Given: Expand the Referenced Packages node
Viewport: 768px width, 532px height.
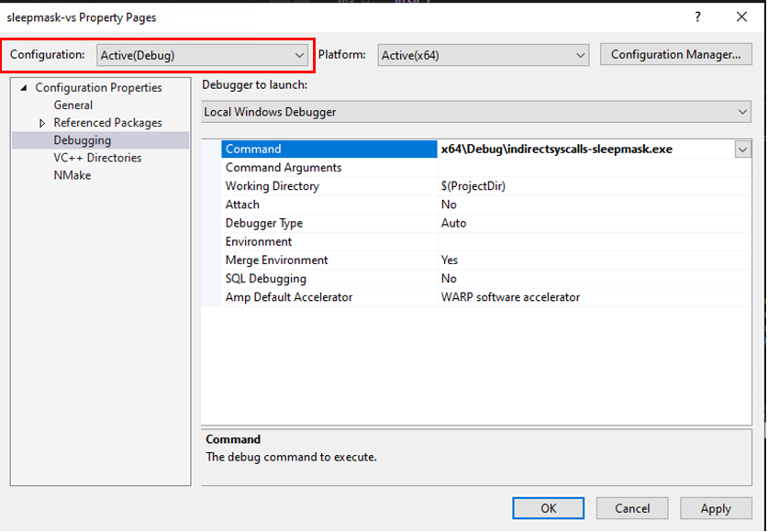Looking at the screenshot, I should tap(42, 123).
